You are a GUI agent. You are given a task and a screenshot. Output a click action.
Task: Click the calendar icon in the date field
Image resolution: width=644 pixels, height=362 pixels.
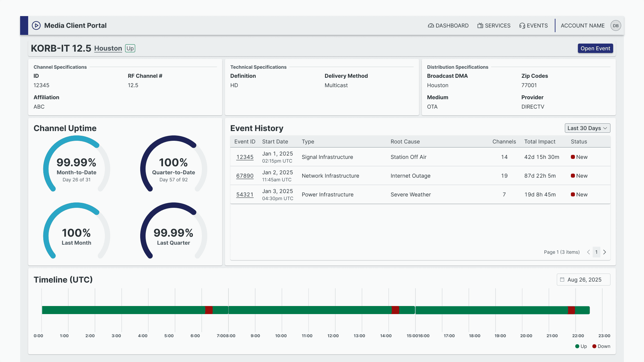(x=562, y=280)
